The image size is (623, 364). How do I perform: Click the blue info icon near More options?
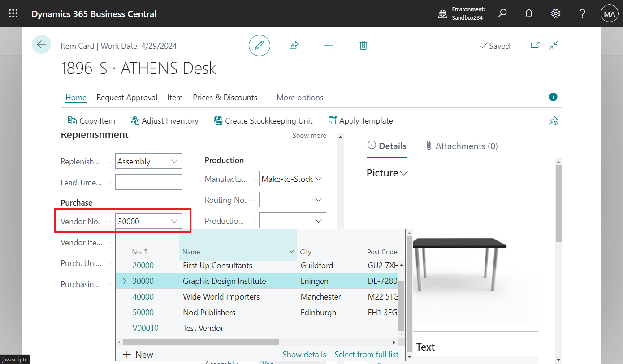(x=553, y=97)
